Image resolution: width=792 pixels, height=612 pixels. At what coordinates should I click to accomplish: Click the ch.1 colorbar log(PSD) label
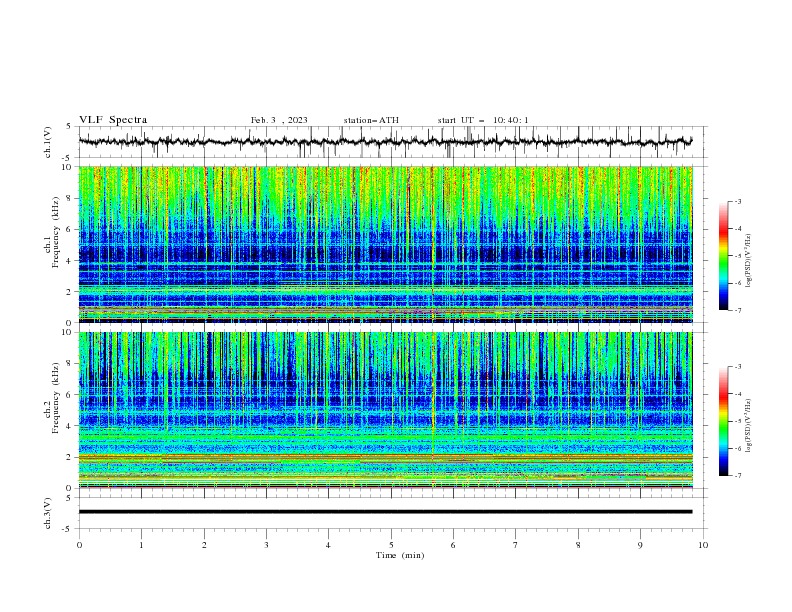[x=749, y=260]
